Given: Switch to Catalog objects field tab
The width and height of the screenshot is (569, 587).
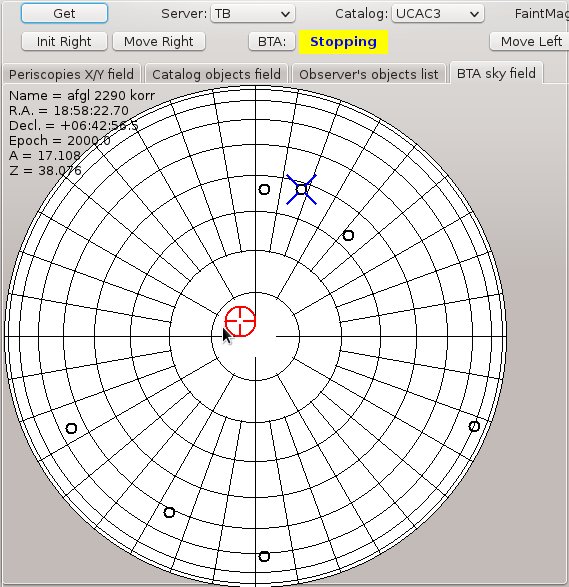Looking at the screenshot, I should point(216,74).
